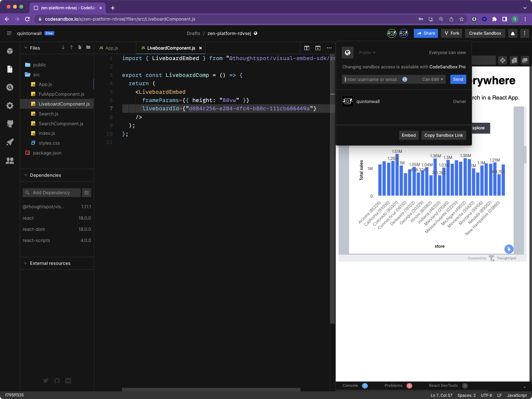Open the Live collaboration people icon
The image size is (532, 399).
coord(10,161)
